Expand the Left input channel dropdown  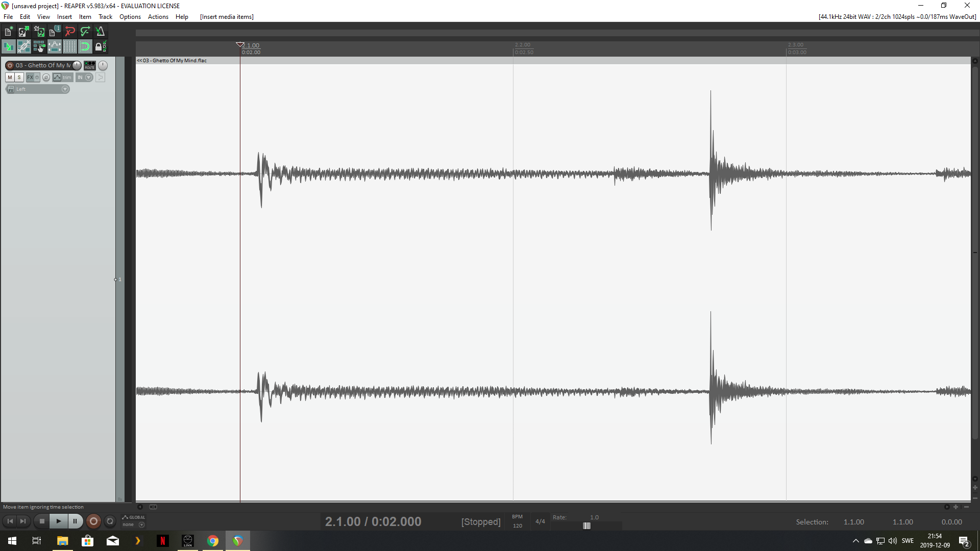(65, 89)
